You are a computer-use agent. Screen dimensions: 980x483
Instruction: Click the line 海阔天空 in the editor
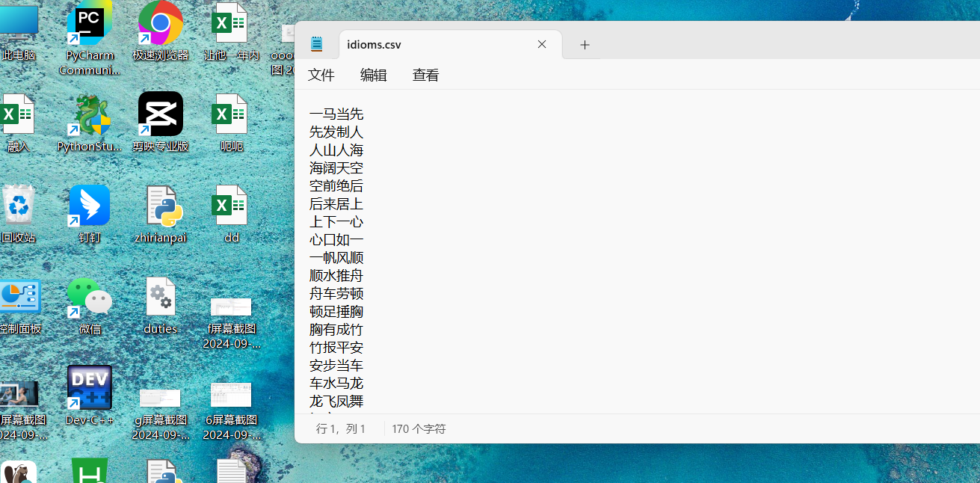click(x=336, y=167)
